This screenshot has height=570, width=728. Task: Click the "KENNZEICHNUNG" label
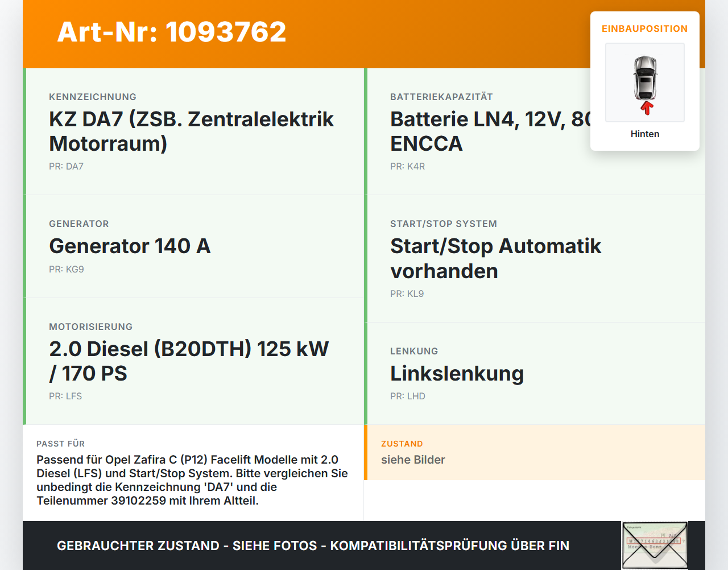pyautogui.click(x=93, y=97)
